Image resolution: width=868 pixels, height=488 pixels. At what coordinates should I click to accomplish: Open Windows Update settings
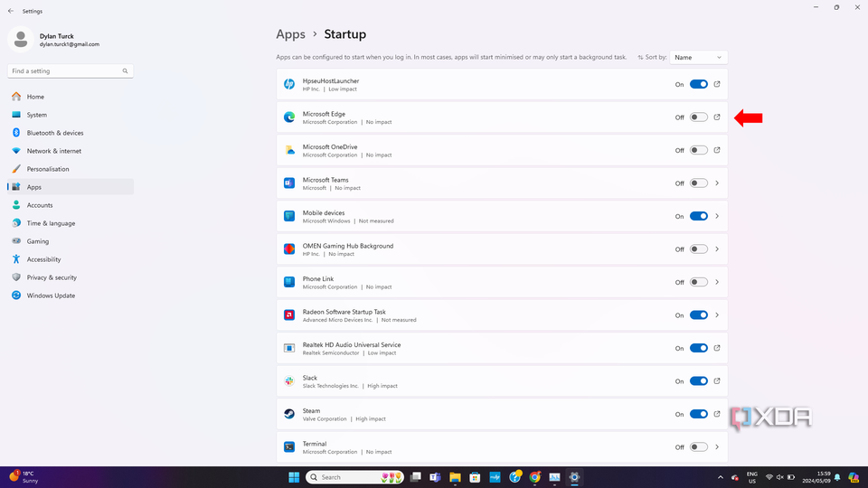pos(71,296)
